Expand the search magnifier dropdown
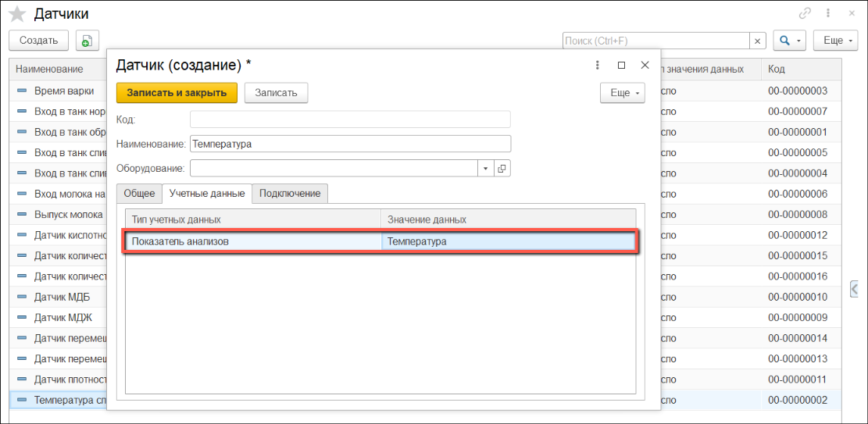The height and width of the screenshot is (424, 868). (x=789, y=41)
